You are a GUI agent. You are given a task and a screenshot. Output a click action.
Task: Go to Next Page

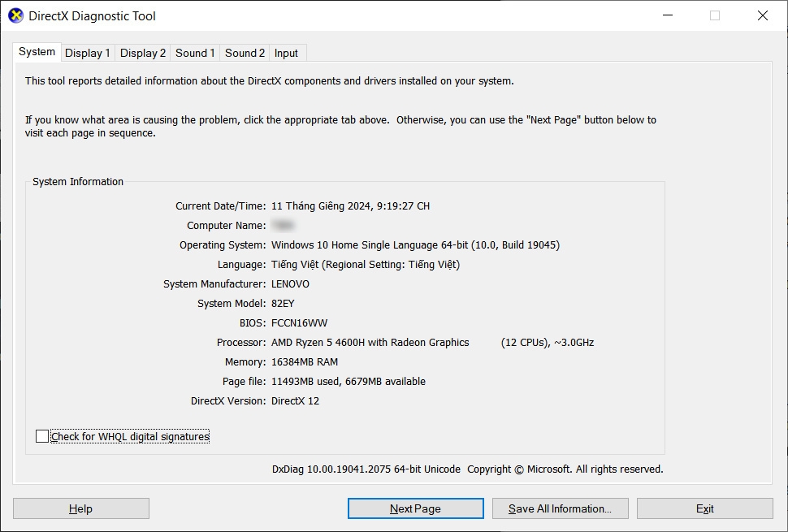click(416, 508)
